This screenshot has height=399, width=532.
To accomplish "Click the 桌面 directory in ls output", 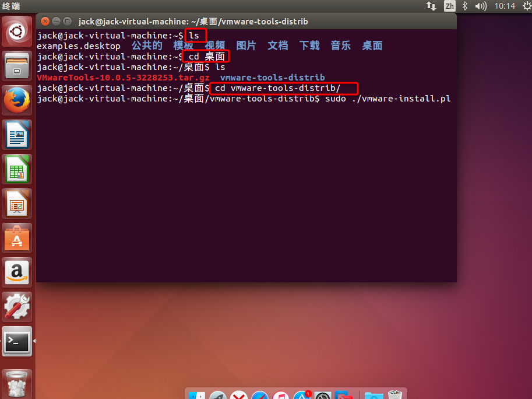I will (372, 45).
